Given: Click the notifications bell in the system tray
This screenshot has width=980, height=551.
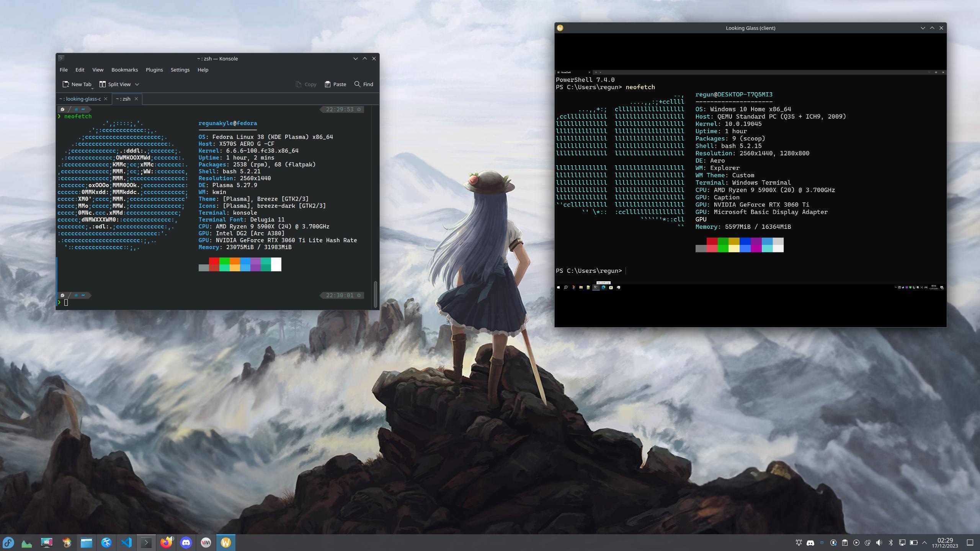Looking at the screenshot, I should point(799,542).
